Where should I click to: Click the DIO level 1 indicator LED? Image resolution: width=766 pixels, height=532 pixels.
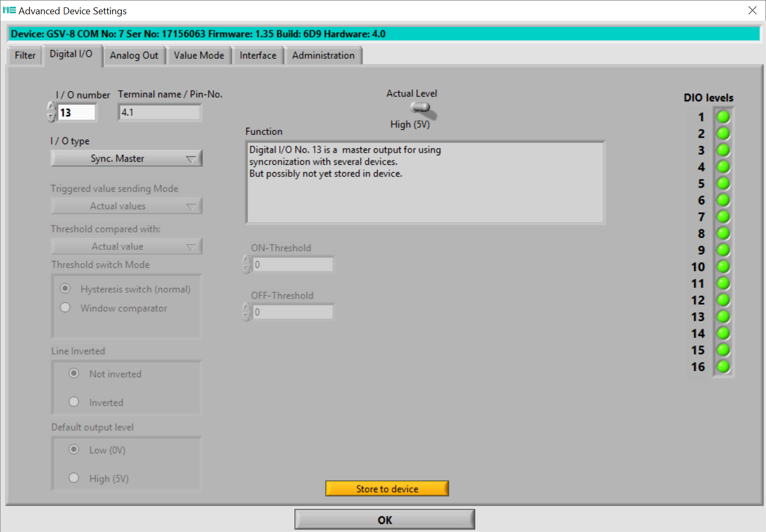[x=723, y=117]
